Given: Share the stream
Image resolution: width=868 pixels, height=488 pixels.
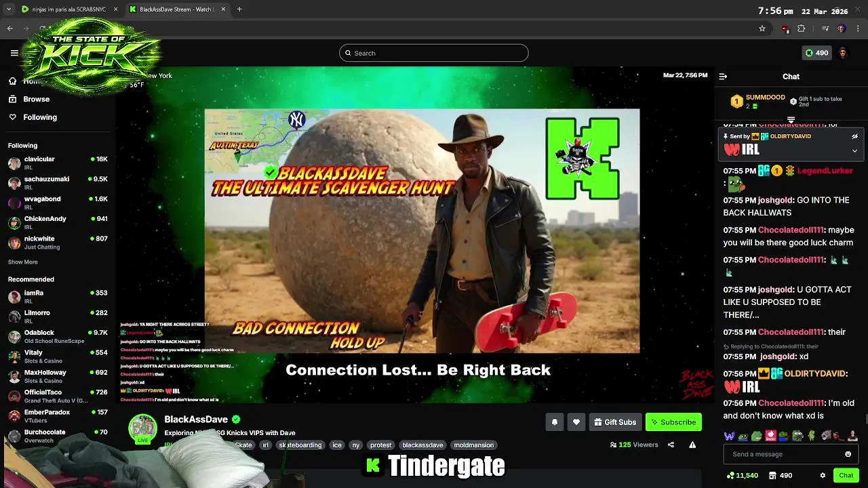Looking at the screenshot, I should click(x=671, y=445).
